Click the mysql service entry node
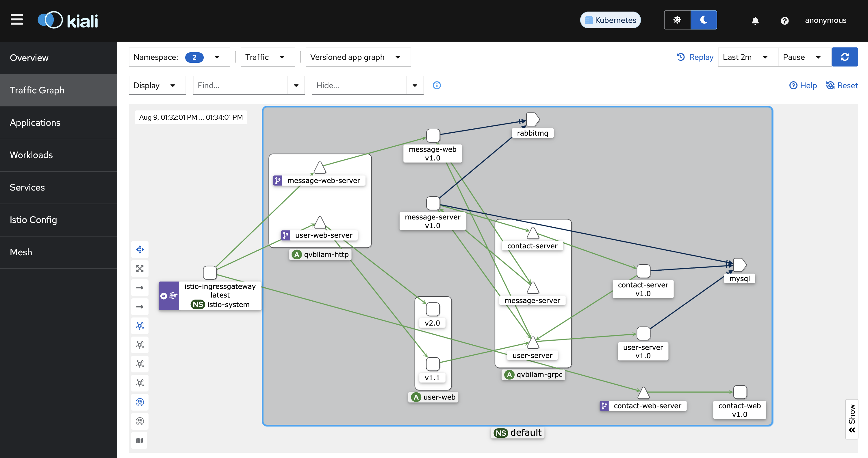 pos(739,265)
